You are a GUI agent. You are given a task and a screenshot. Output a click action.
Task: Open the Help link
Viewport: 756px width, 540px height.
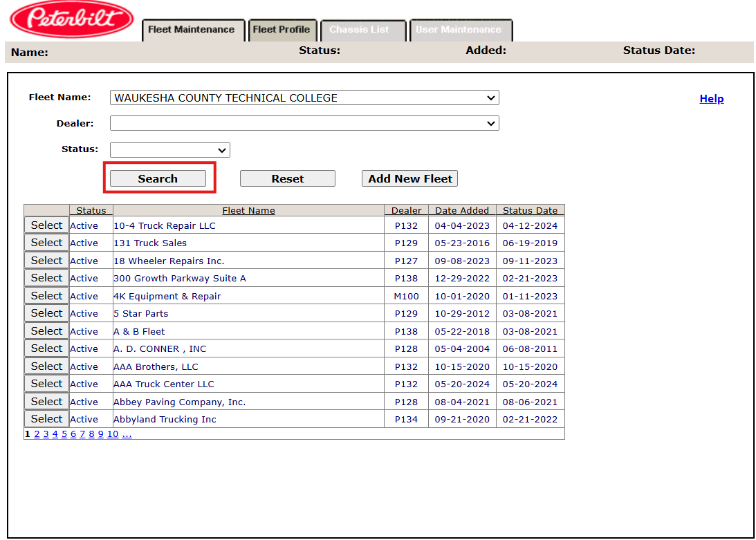[x=712, y=99]
